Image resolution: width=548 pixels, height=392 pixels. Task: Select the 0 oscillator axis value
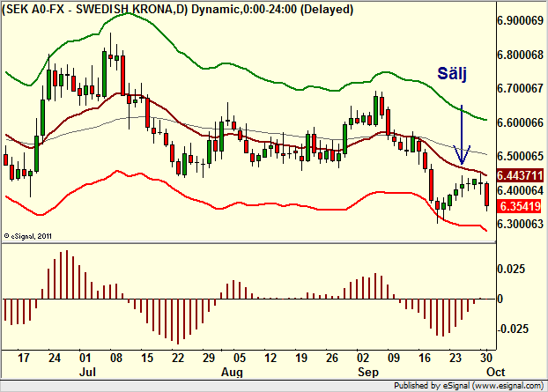point(500,300)
